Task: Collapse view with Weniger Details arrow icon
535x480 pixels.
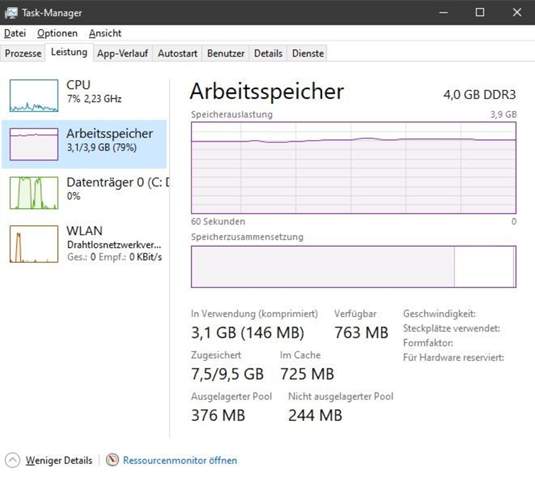Action: tap(13, 460)
